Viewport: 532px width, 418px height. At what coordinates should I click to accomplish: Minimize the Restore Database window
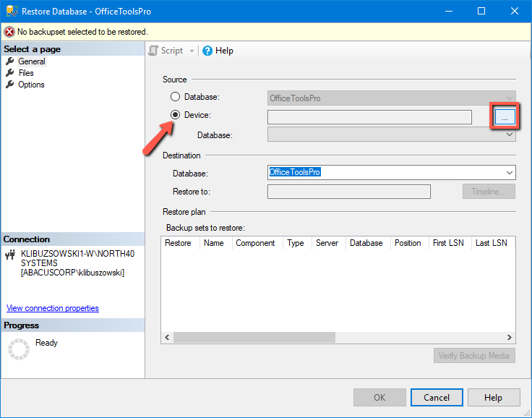click(449, 11)
